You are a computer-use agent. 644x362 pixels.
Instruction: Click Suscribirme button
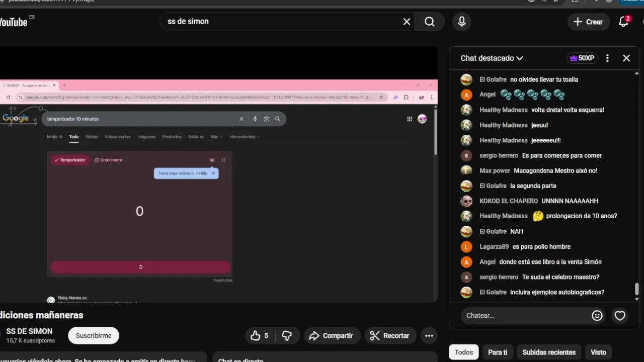coord(94,335)
